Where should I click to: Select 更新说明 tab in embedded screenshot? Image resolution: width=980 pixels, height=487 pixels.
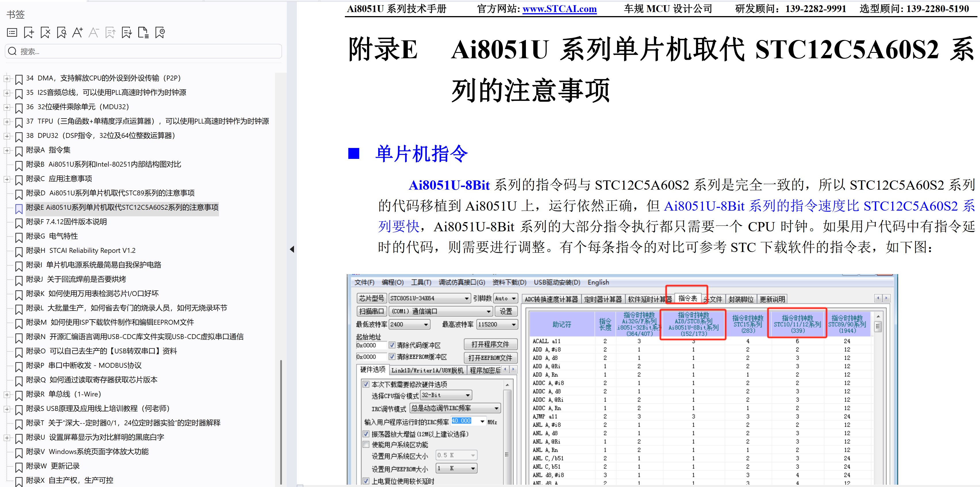(772, 299)
